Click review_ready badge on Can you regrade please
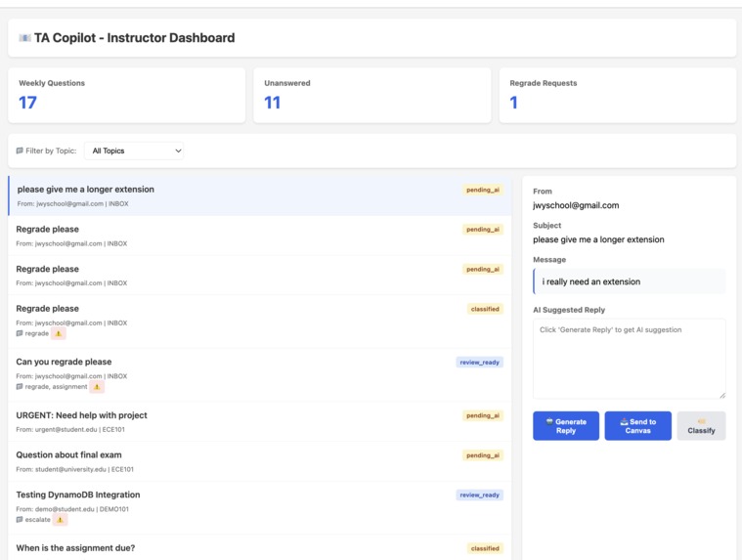Screen dimensions: 742x560 [479, 363]
